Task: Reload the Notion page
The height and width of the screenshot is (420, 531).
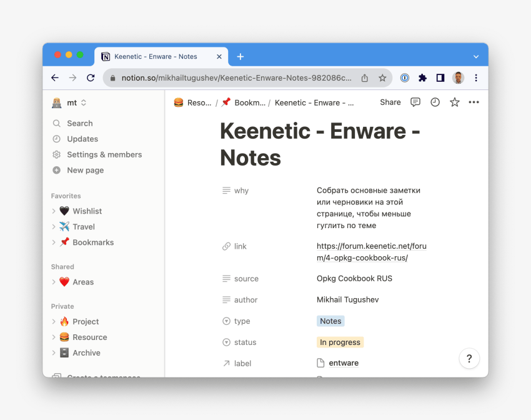Action: point(91,78)
